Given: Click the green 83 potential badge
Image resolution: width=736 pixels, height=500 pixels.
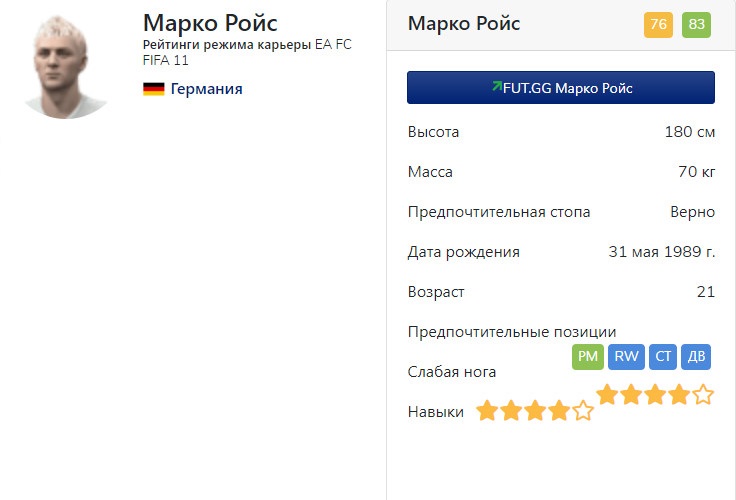Looking at the screenshot, I should point(696,25).
